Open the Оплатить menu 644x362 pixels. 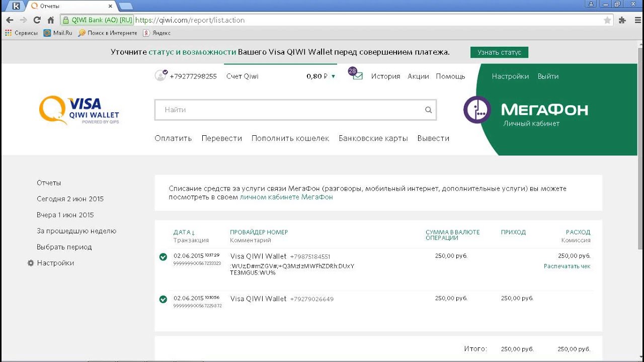173,138
